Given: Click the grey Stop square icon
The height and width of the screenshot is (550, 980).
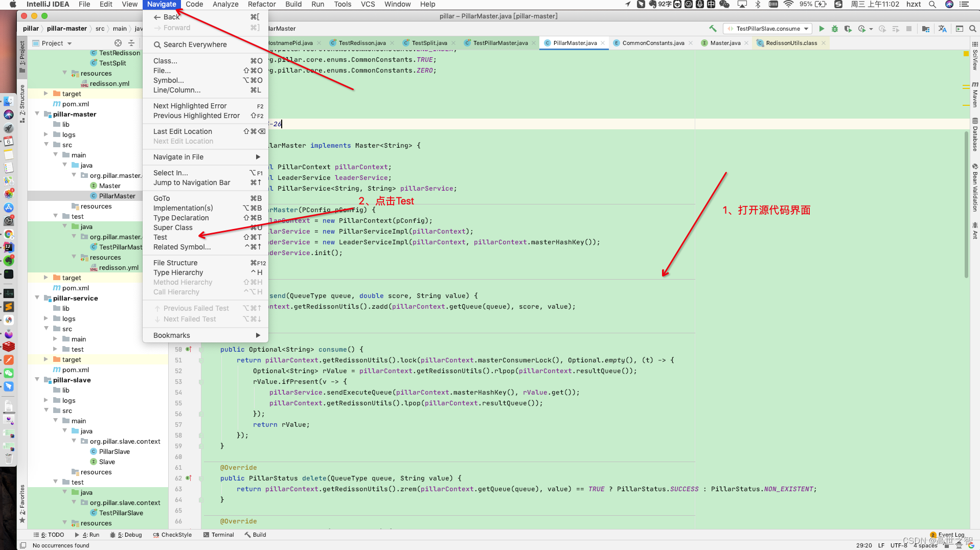Looking at the screenshot, I should tap(909, 29).
